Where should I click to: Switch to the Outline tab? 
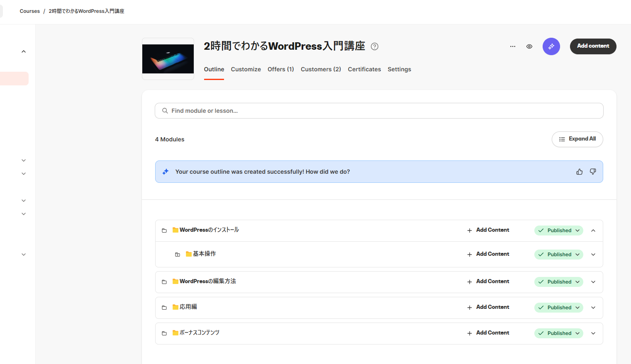(214, 69)
